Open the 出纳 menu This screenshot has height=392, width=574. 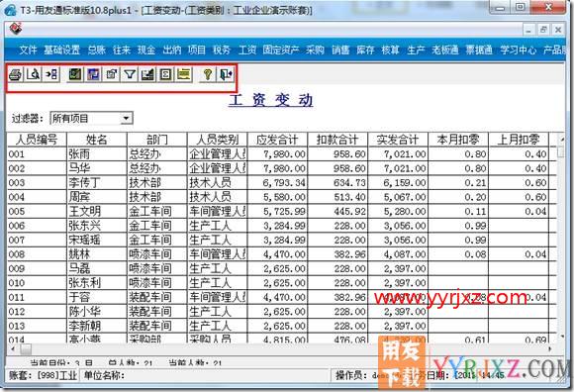click(172, 49)
